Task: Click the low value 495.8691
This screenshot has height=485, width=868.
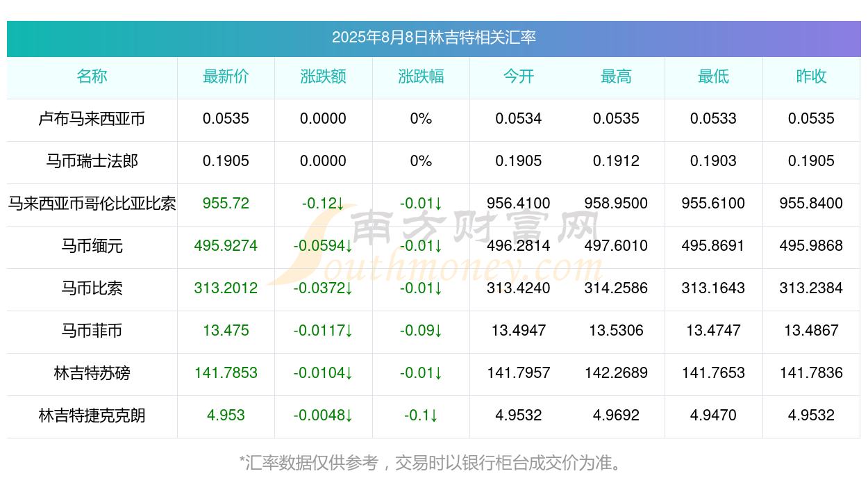Action: click(x=713, y=246)
